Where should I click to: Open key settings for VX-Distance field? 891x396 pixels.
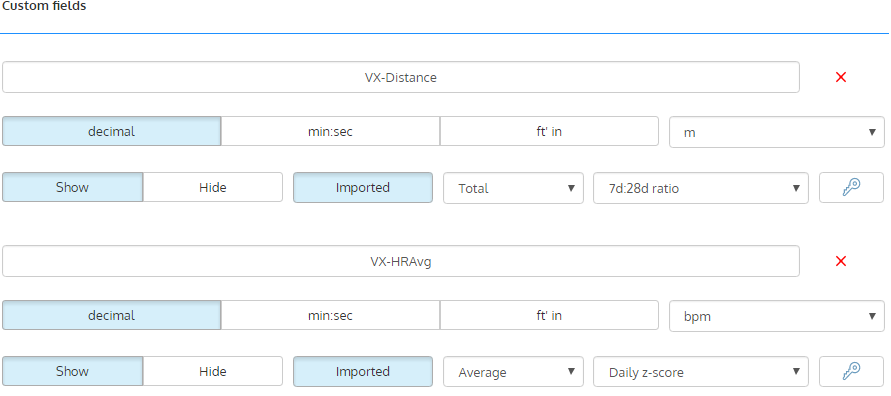(851, 188)
